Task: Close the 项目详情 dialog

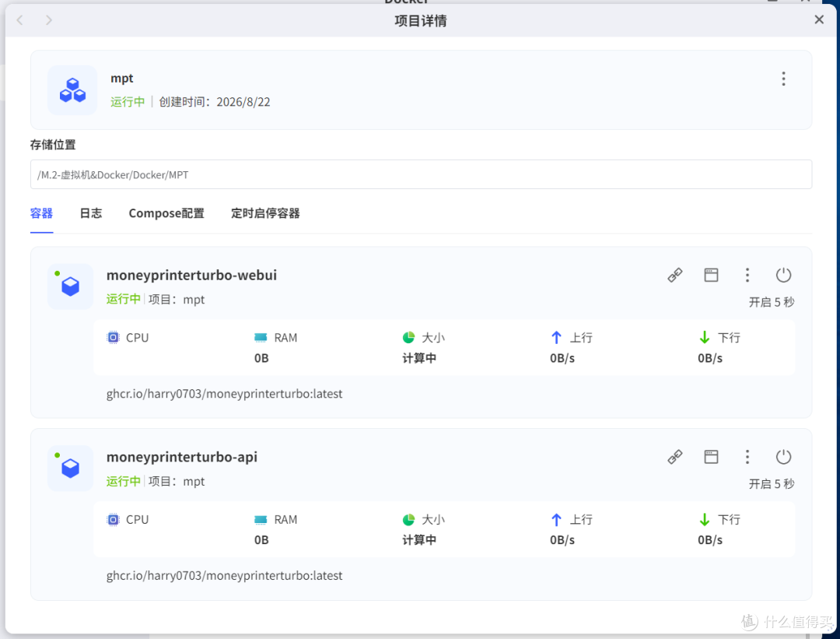Action: point(818,19)
